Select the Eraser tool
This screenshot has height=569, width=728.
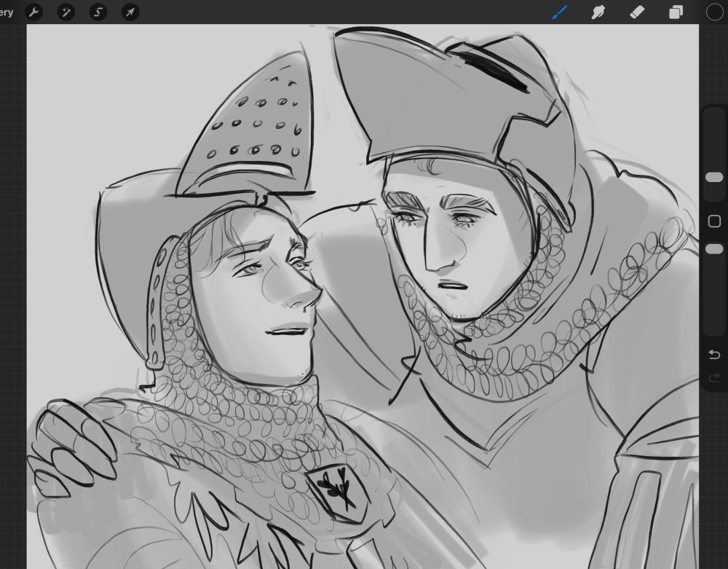(637, 12)
